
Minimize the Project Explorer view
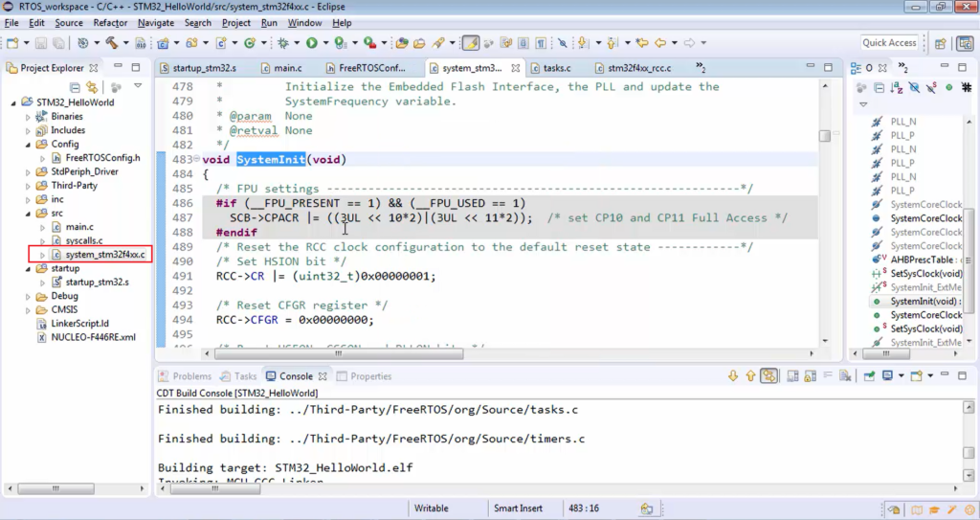click(118, 66)
